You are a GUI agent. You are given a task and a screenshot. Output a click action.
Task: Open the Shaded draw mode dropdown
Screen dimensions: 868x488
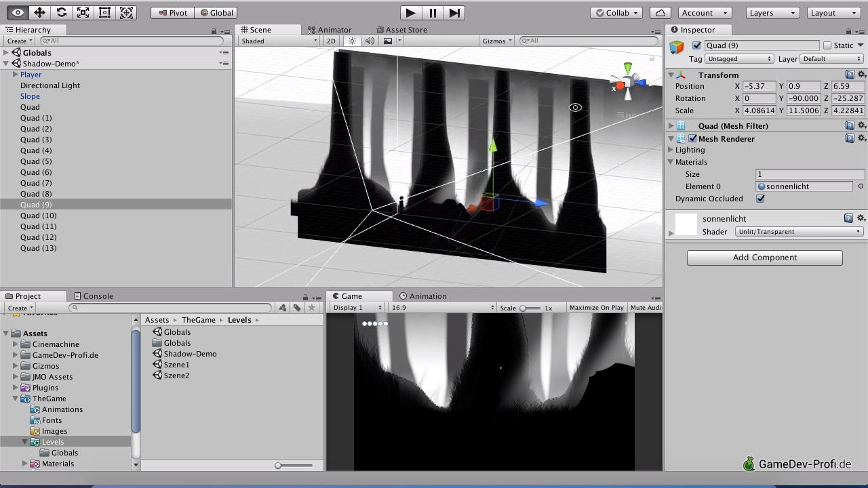pyautogui.click(x=279, y=41)
